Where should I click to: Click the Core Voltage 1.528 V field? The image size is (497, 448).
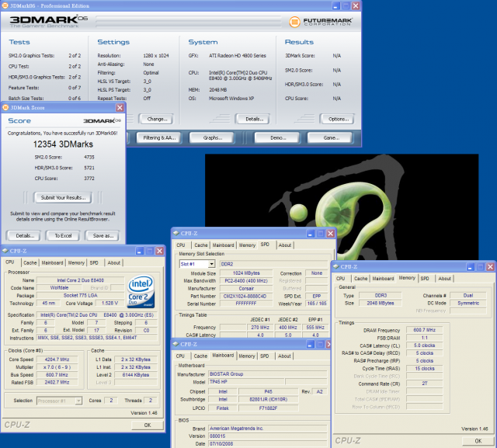pos(109,304)
